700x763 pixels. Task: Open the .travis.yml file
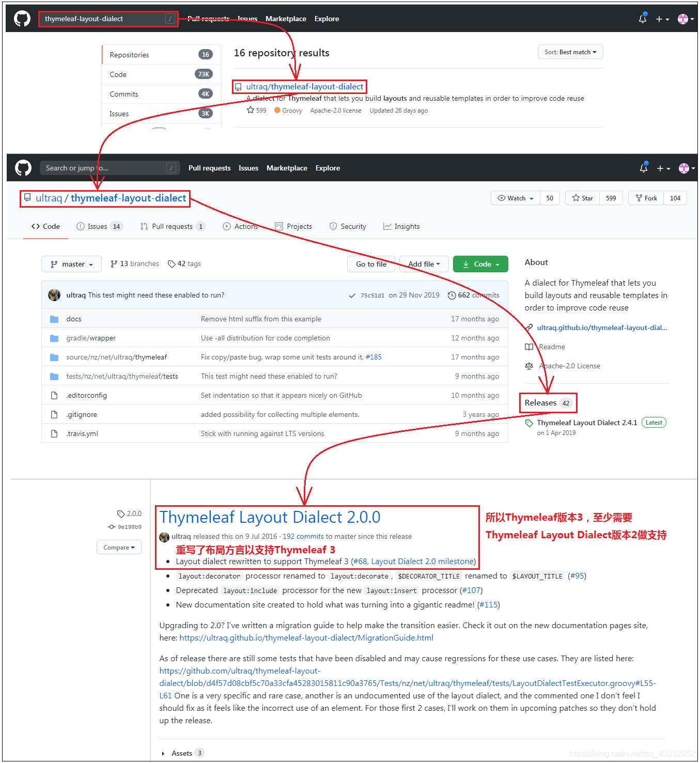[82, 434]
